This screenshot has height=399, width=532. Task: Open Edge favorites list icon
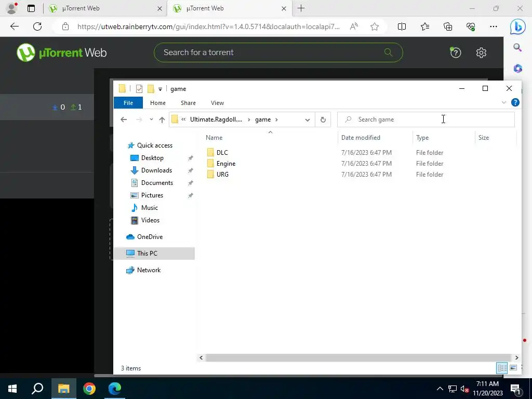point(425,26)
